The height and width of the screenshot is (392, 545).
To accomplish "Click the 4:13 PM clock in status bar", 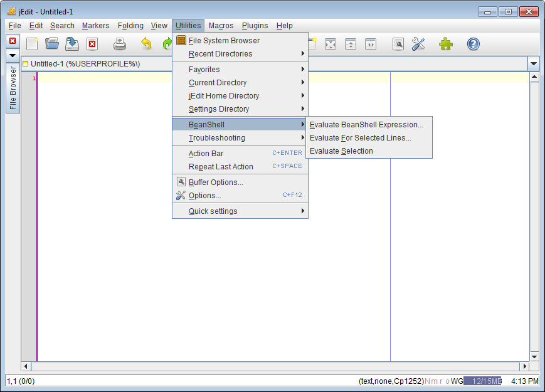I will point(524,381).
